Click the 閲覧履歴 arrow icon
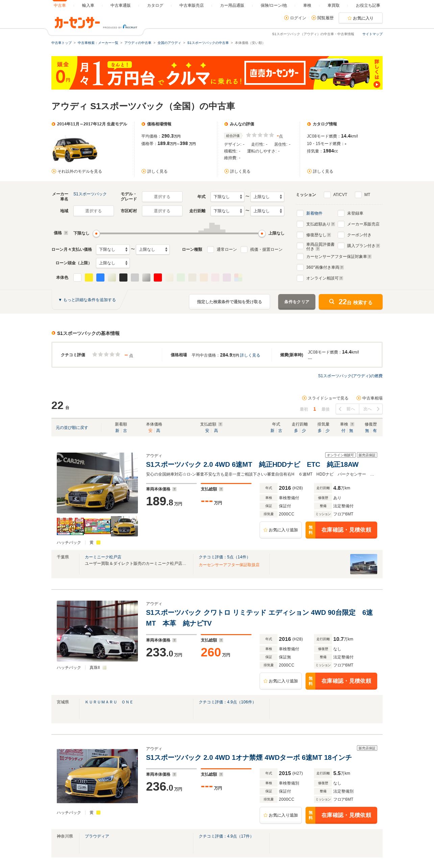 coord(314,18)
